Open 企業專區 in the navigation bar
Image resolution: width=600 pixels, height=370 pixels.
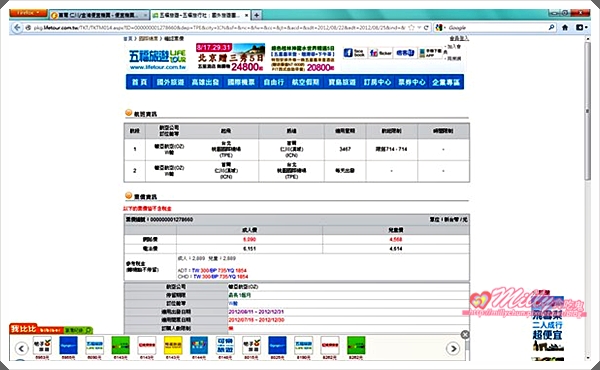point(446,82)
